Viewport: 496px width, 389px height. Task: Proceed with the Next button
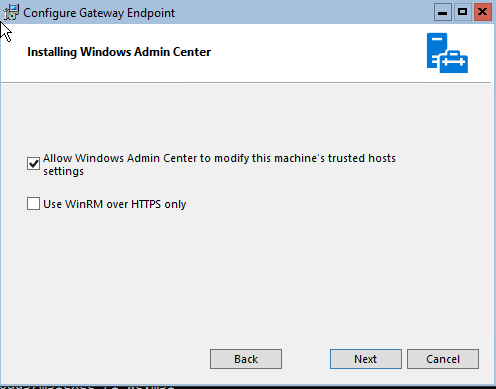(x=366, y=359)
